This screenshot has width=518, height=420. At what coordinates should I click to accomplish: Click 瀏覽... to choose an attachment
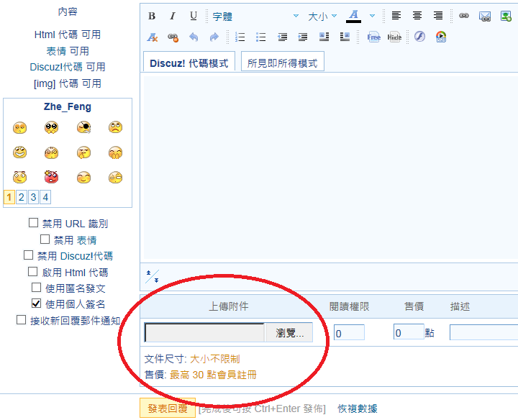(289, 332)
